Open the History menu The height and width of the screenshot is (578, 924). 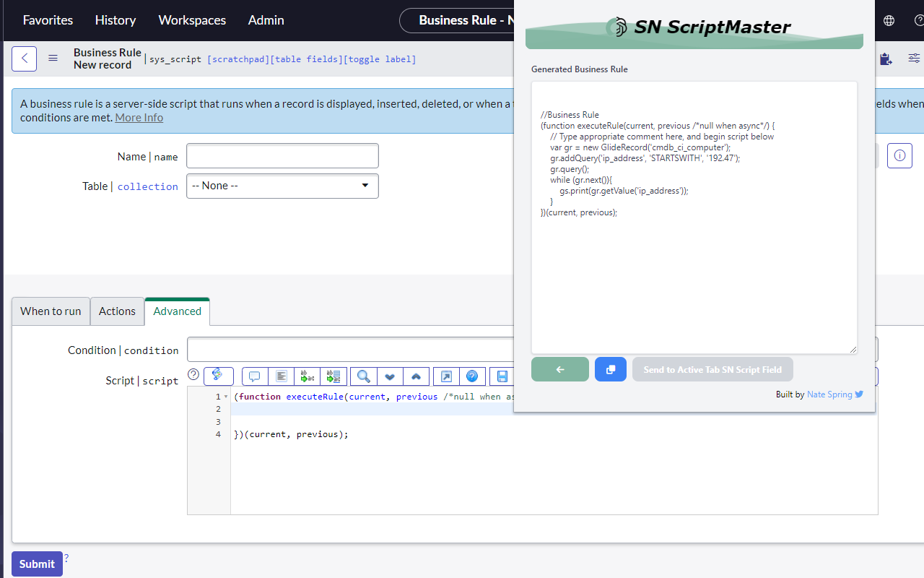click(115, 20)
